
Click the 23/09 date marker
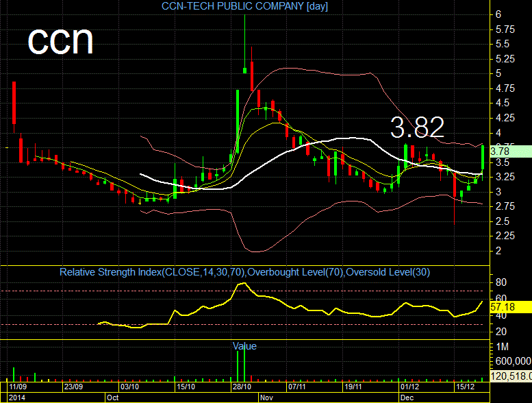(74, 387)
